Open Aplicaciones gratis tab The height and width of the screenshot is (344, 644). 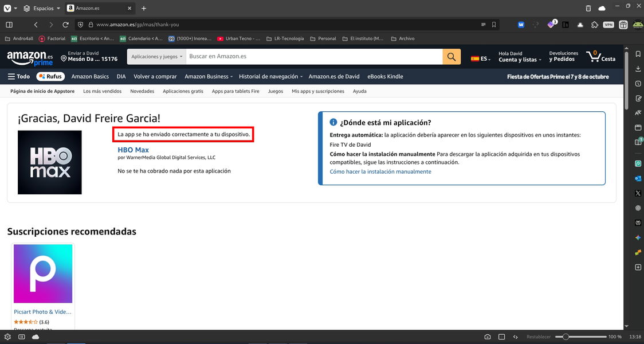pyautogui.click(x=183, y=91)
